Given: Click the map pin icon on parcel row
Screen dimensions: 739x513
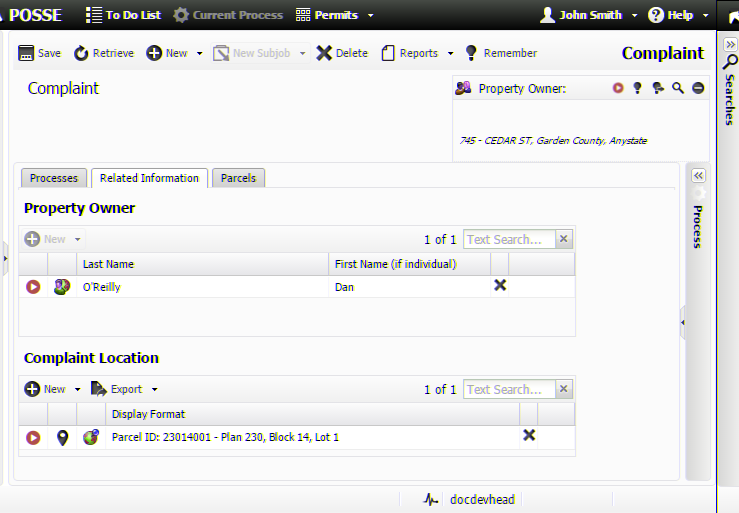Looking at the screenshot, I should tap(62, 437).
